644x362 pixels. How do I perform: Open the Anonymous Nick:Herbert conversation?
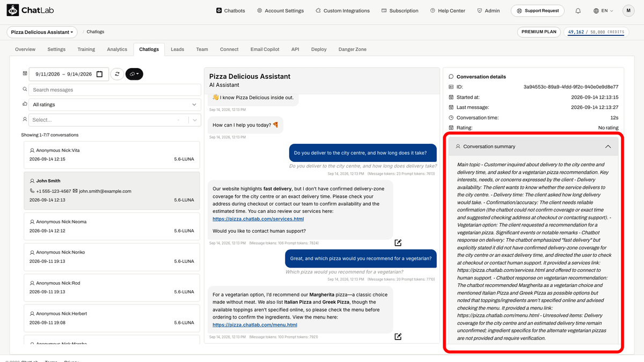click(x=112, y=318)
